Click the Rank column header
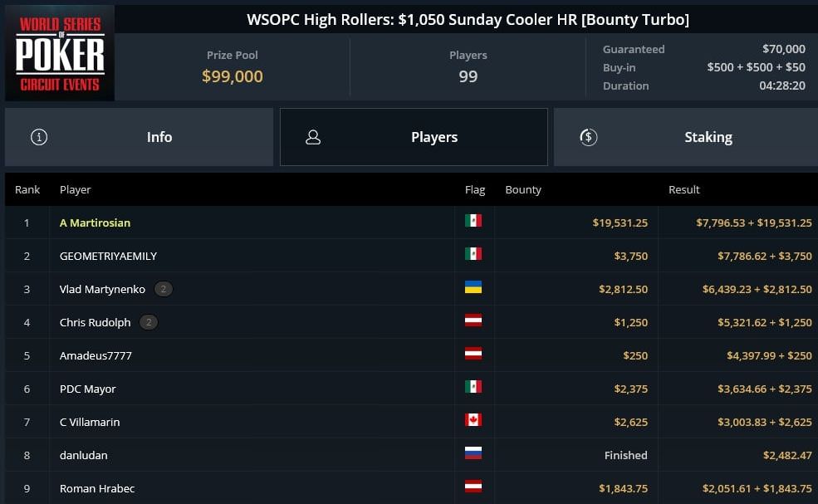The width and height of the screenshot is (818, 504). pyautogui.click(x=27, y=190)
